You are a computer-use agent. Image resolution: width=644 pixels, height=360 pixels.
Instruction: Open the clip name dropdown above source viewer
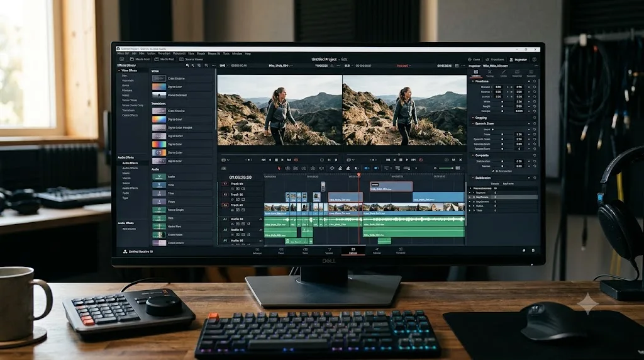(281, 65)
